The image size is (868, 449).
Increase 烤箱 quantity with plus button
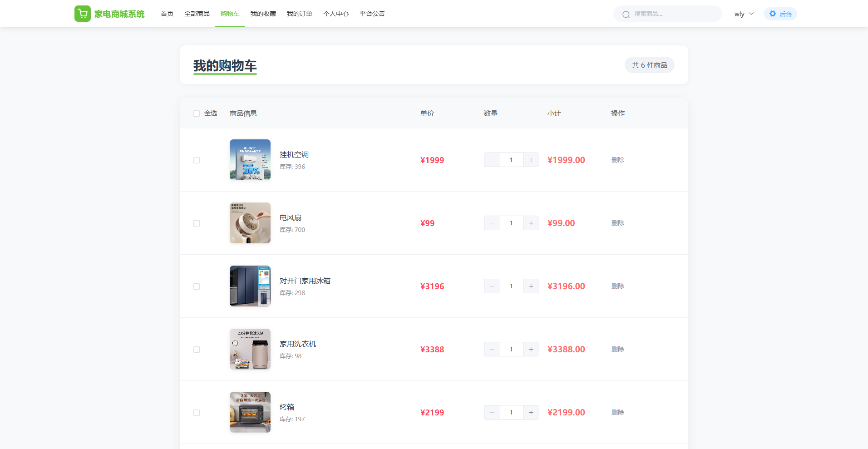pyautogui.click(x=531, y=412)
